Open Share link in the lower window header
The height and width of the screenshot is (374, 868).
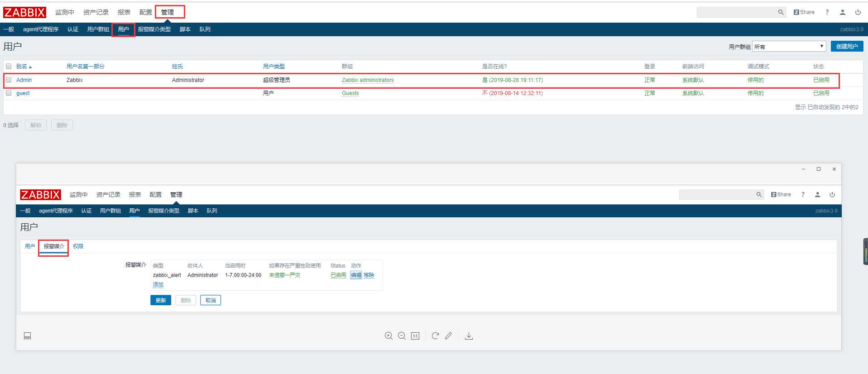[x=781, y=195]
